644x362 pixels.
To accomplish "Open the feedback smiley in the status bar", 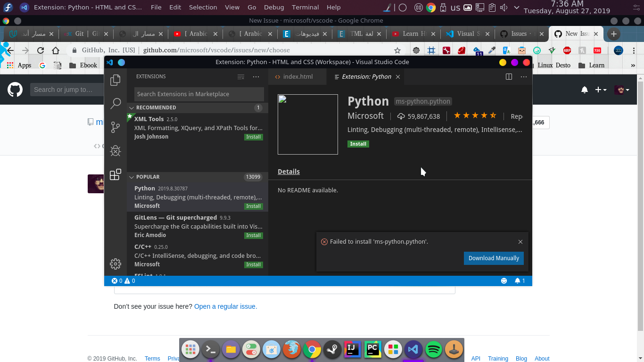I will click(x=504, y=280).
